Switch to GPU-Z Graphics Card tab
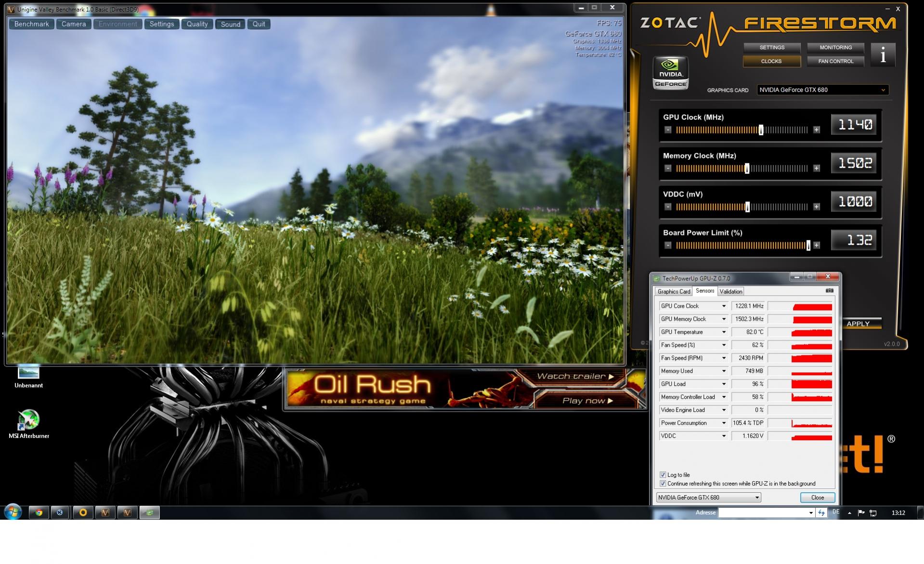 pyautogui.click(x=674, y=291)
